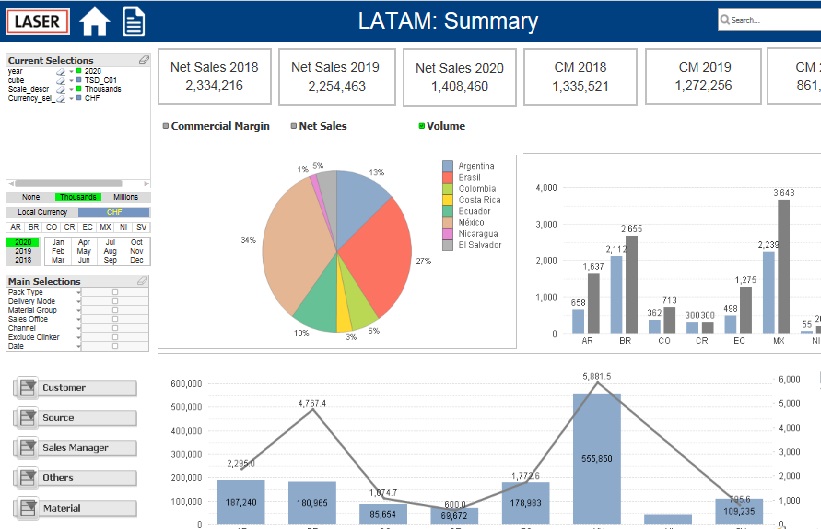Click the search magnifier icon

pyautogui.click(x=725, y=20)
